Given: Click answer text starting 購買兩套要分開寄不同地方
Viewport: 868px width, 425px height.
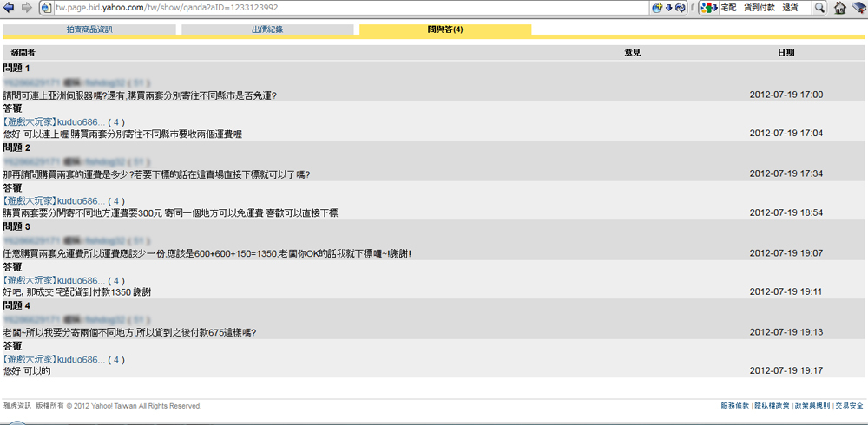Looking at the screenshot, I should point(170,213).
